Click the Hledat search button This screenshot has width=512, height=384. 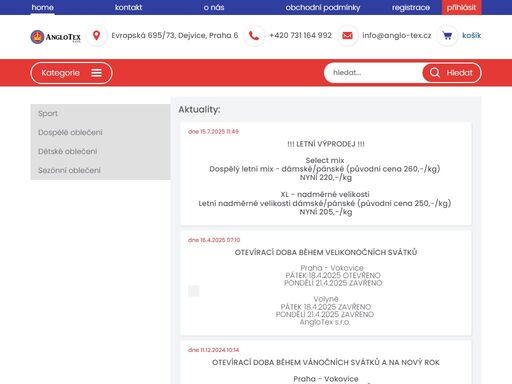pos(452,73)
